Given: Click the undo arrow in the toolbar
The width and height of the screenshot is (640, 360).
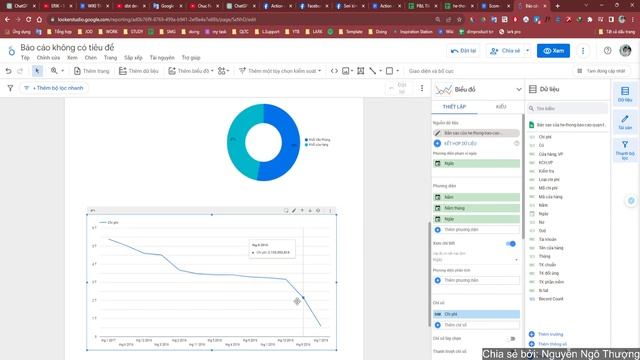Looking at the screenshot, I should (8, 71).
